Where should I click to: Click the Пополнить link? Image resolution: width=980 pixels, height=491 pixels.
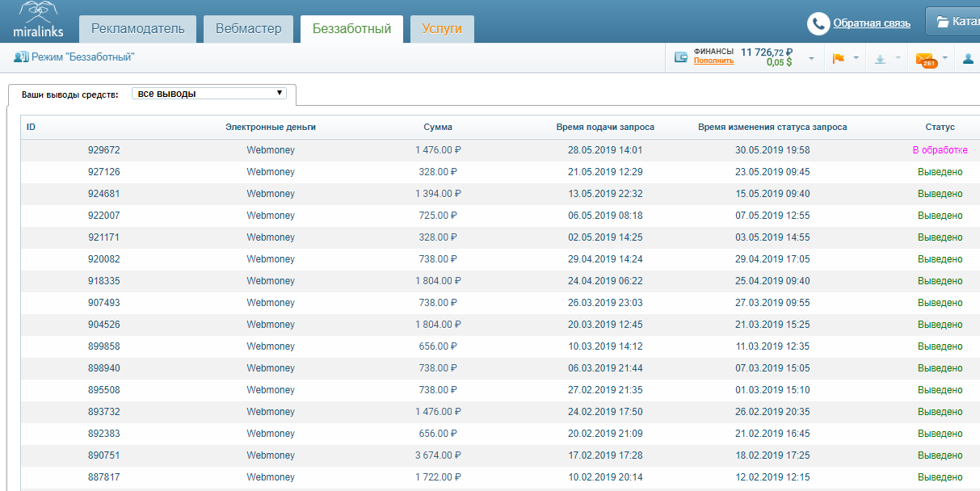(713, 61)
